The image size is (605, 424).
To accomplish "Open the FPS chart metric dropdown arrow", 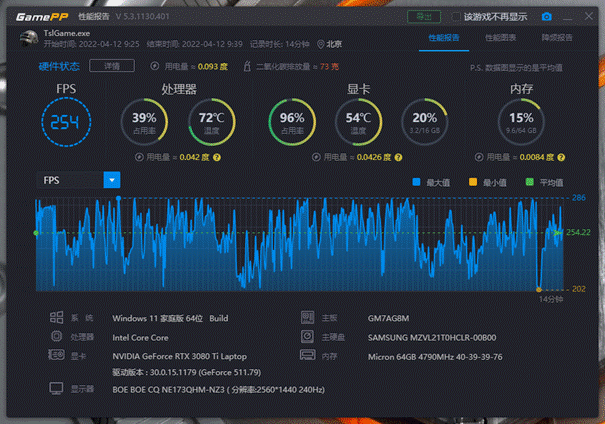I will point(112,180).
